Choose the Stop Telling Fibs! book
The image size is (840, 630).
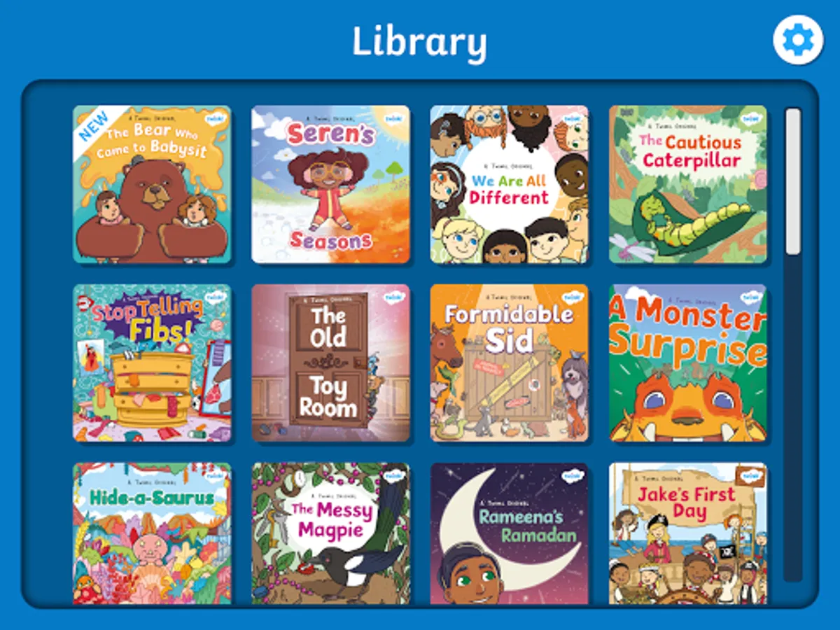click(x=152, y=363)
